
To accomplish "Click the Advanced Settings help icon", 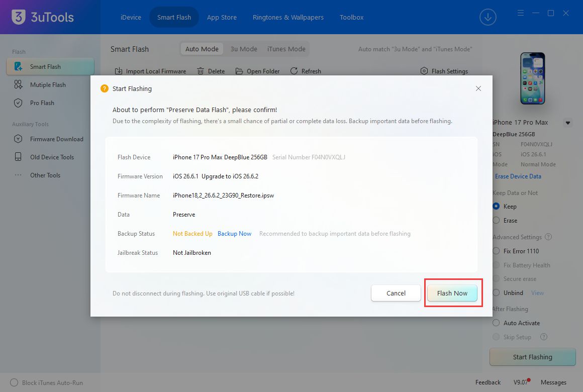I will [x=548, y=237].
